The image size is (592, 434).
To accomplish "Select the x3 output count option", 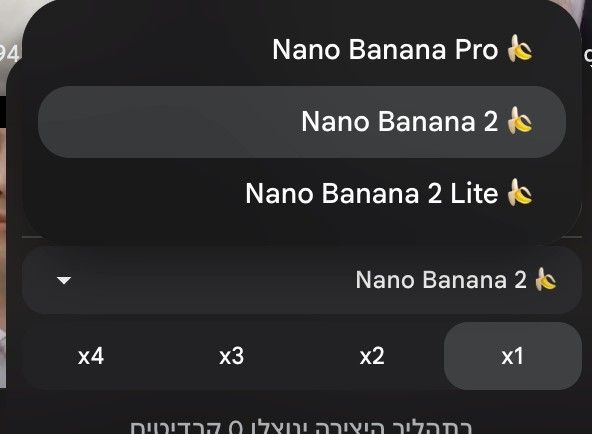I will pos(231,356).
